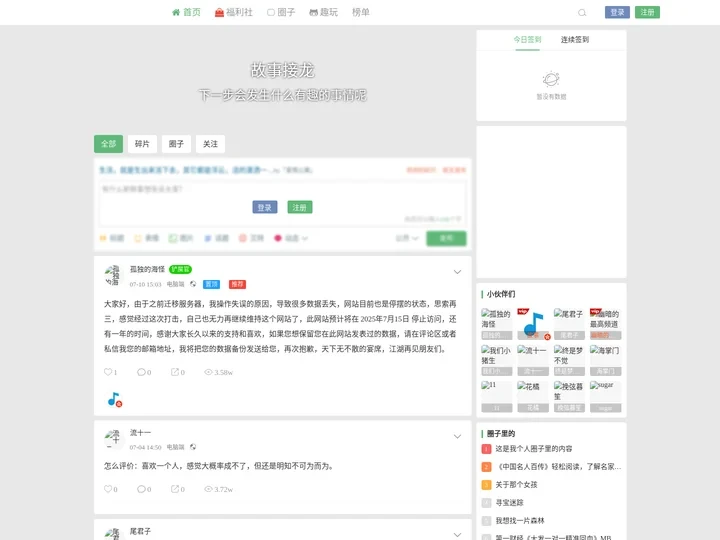Click views eye icon showing 3.58w
This screenshot has width=720, height=540.
tap(208, 372)
